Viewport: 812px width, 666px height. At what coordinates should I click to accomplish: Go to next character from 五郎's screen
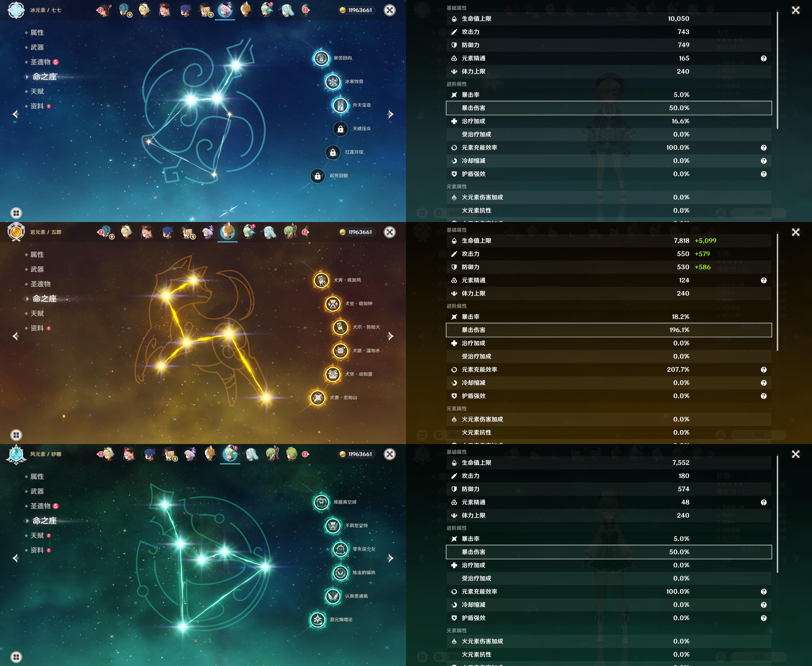point(390,336)
